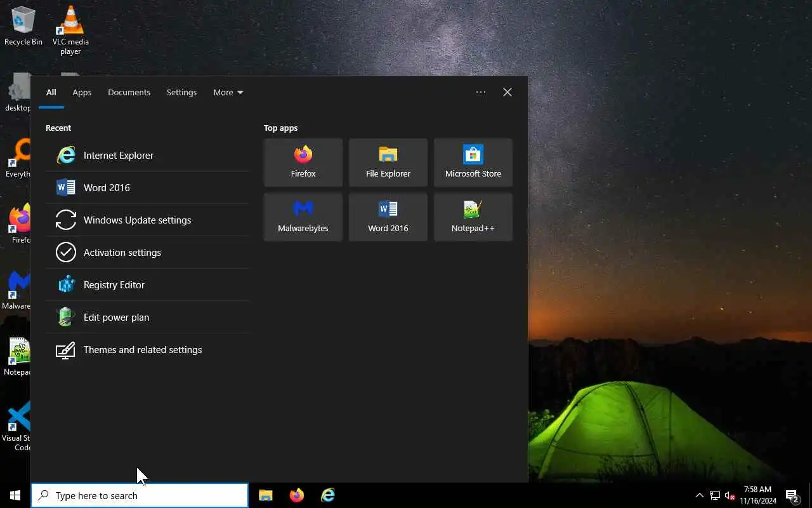Viewport: 812px width, 508px height.
Task: Launch the Malwarebytes top app tile
Action: 303,217
